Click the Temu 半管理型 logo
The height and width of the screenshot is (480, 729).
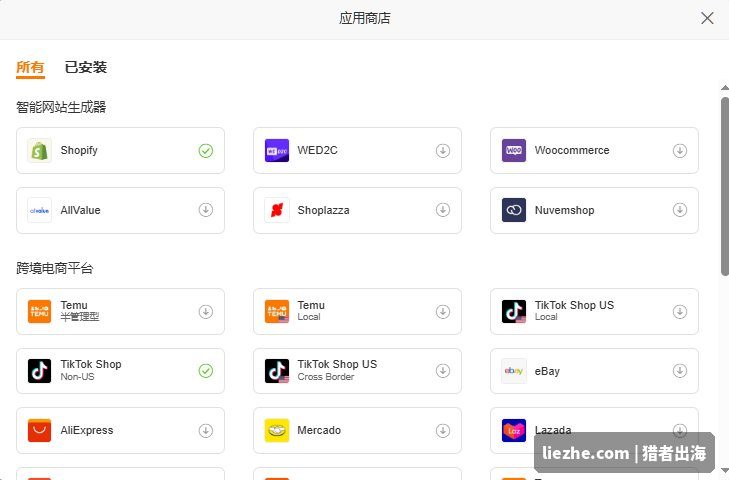[x=40, y=312]
